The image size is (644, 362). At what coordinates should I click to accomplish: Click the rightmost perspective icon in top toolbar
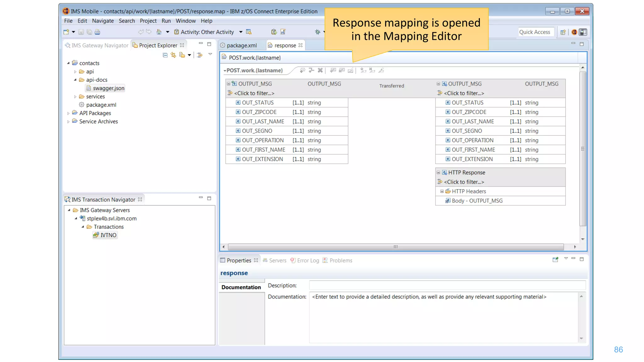tap(583, 32)
